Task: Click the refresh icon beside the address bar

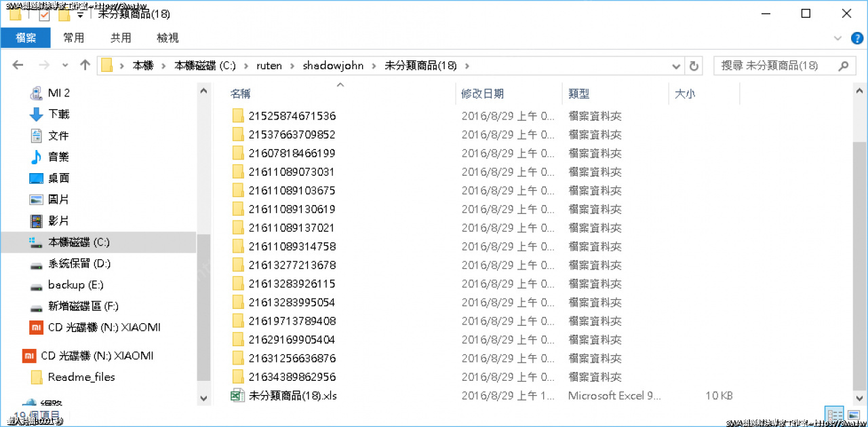Action: pyautogui.click(x=693, y=65)
